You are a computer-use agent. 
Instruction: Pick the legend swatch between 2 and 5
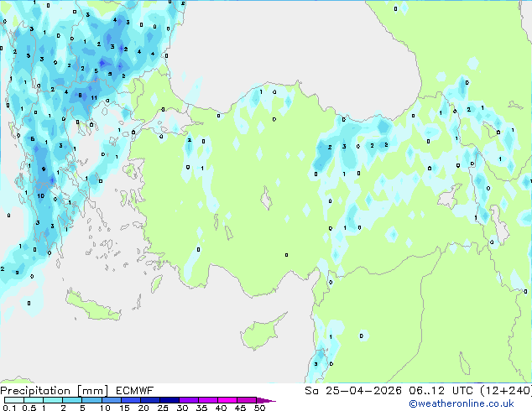pyautogui.click(x=72, y=400)
